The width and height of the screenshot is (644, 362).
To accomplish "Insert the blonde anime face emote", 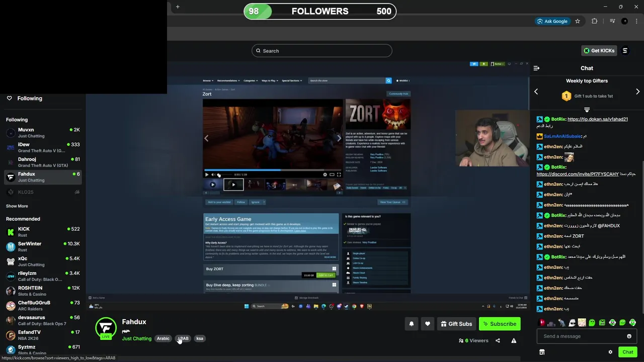I will [582, 323].
